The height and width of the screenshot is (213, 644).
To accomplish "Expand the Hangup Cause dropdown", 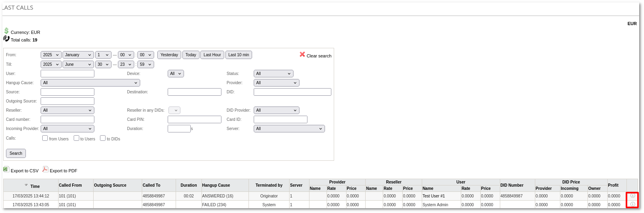I will point(90,83).
